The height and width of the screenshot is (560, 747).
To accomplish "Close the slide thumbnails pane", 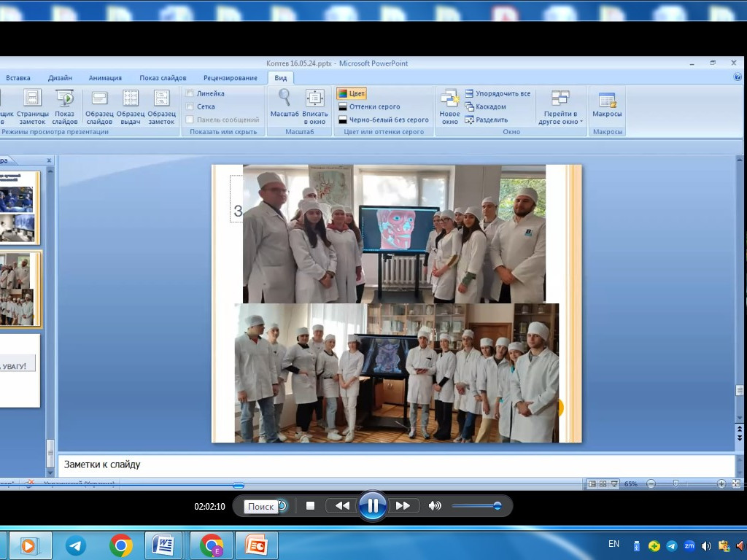I will [49, 160].
